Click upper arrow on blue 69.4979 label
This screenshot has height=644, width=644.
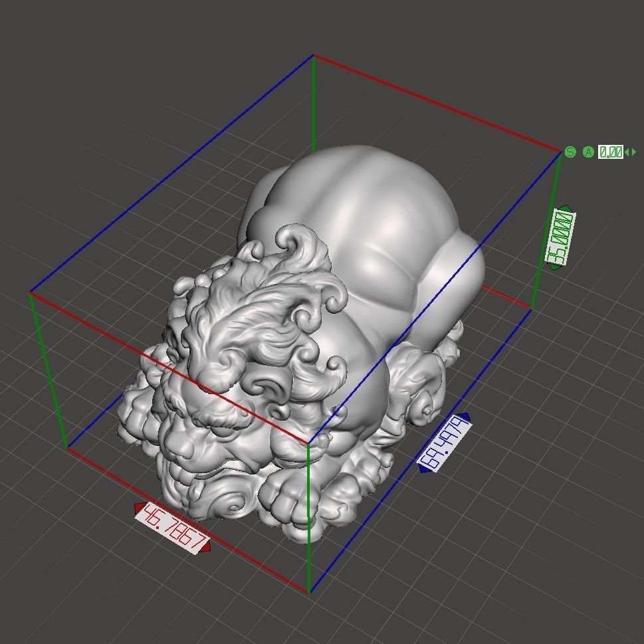[x=464, y=417]
